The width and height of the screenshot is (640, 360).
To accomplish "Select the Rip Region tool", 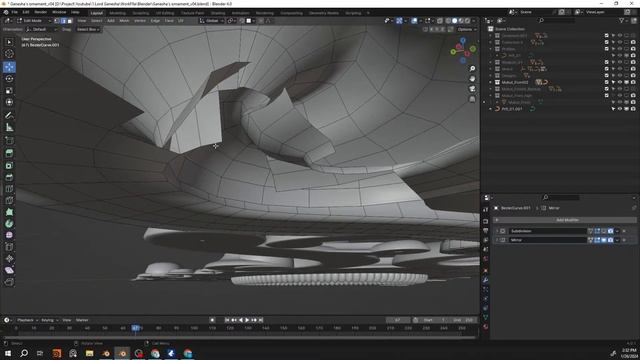I will pos(9,282).
